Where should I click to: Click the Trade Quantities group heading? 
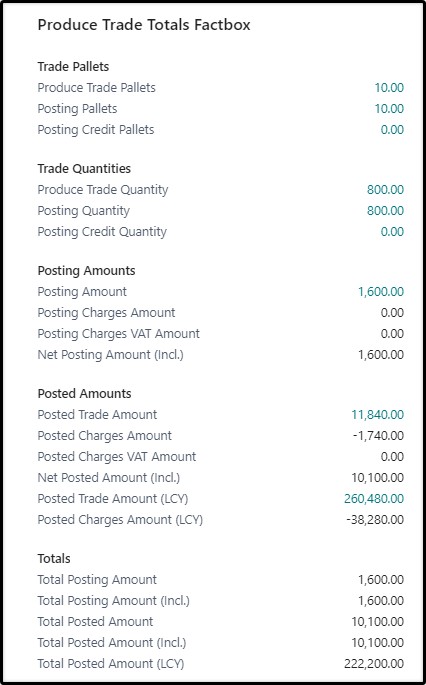tap(84, 169)
